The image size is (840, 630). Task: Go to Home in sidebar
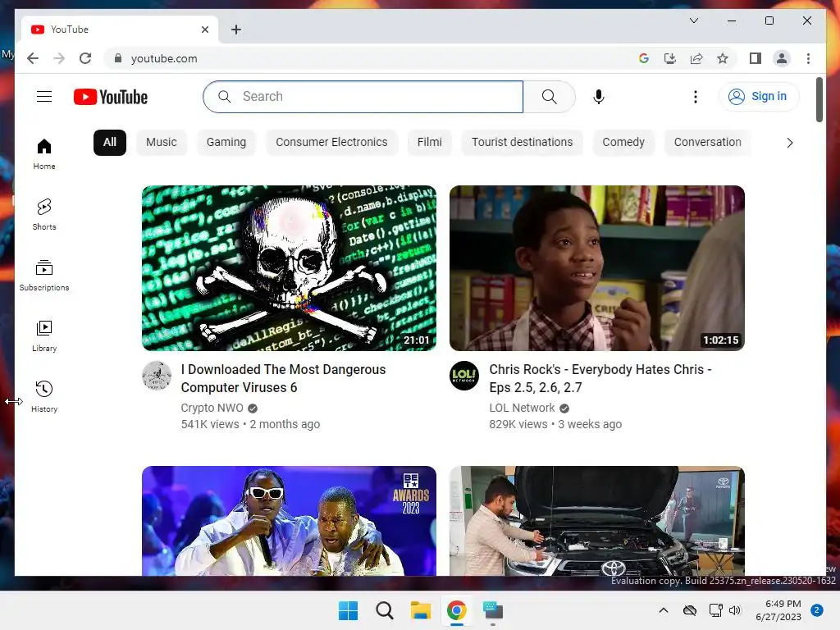(x=44, y=154)
